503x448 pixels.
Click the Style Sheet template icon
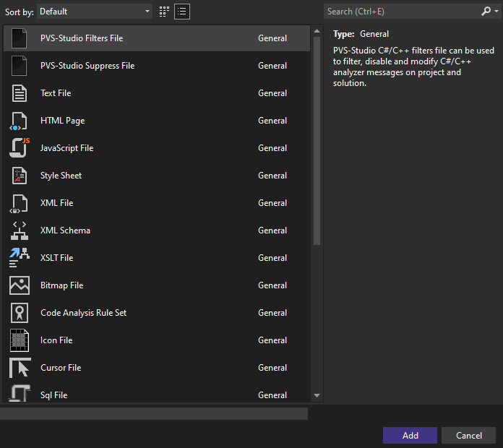click(x=20, y=176)
